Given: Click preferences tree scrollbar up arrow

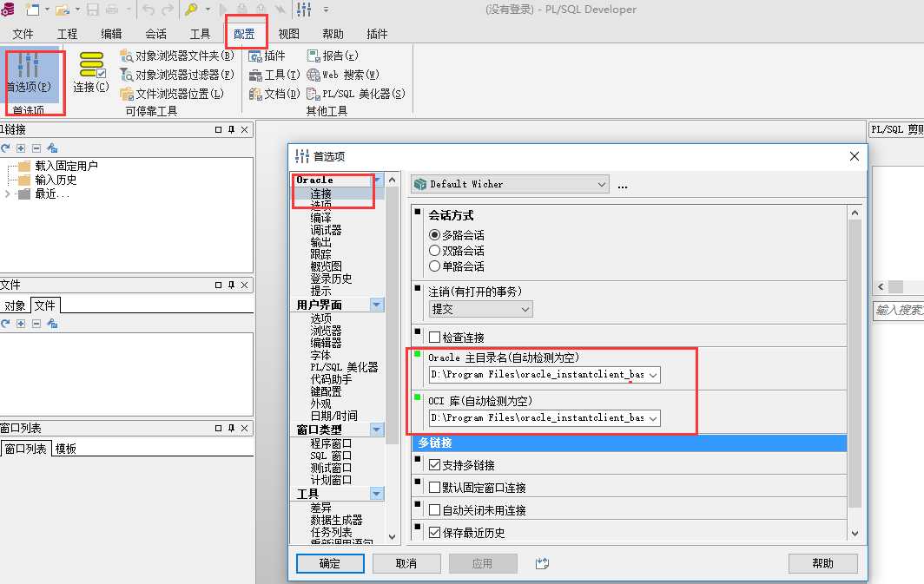Looking at the screenshot, I should coord(392,180).
